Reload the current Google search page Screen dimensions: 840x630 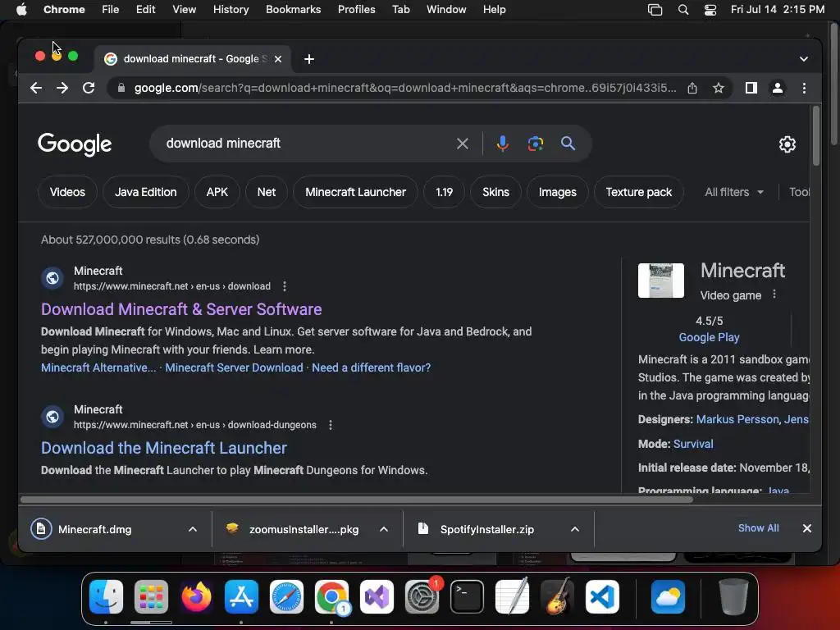point(89,88)
